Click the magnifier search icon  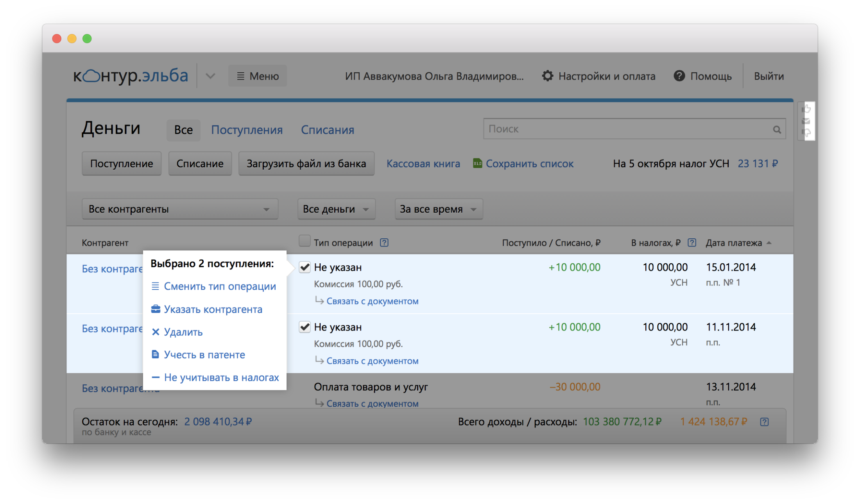tap(777, 130)
